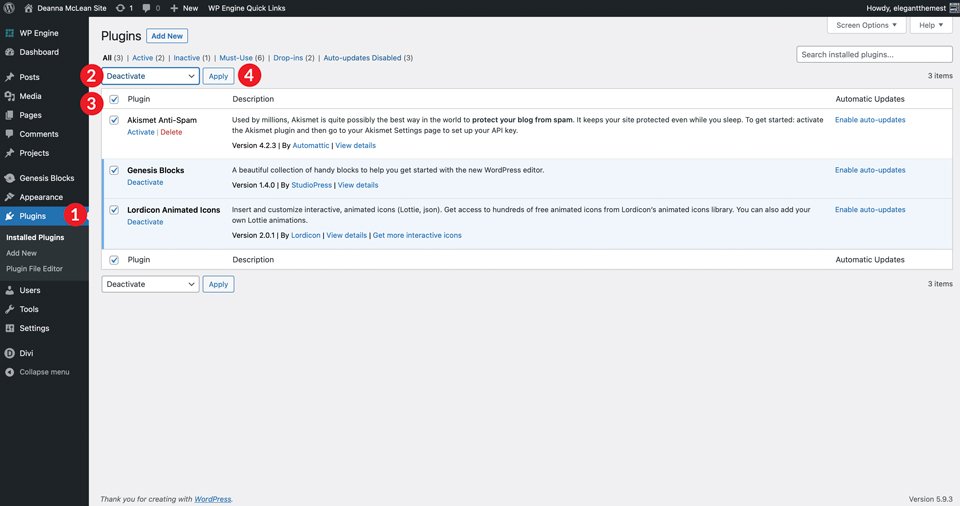Viewport: 960px width, 506px height.
Task: Filter plugins by the Inactive tab
Action: coord(187,58)
